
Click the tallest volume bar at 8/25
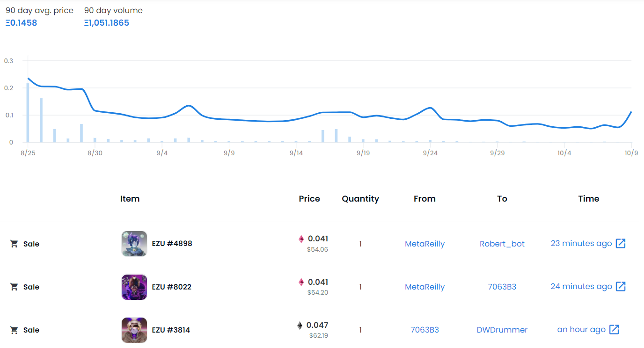point(28,112)
